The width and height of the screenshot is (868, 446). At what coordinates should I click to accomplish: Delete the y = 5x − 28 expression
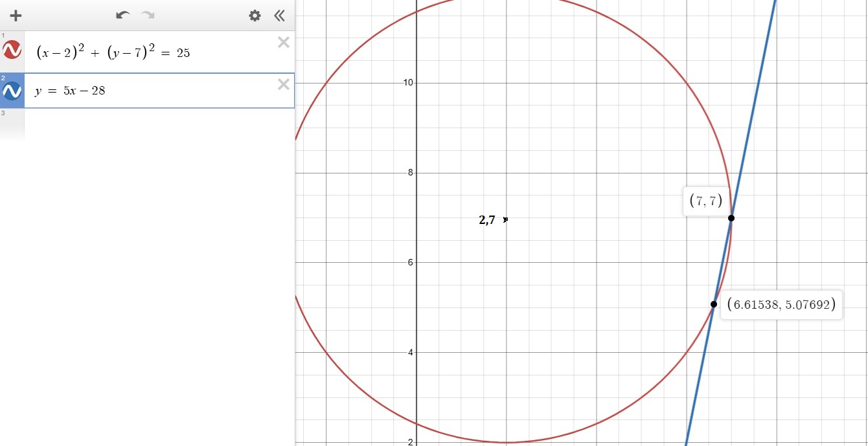point(283,84)
